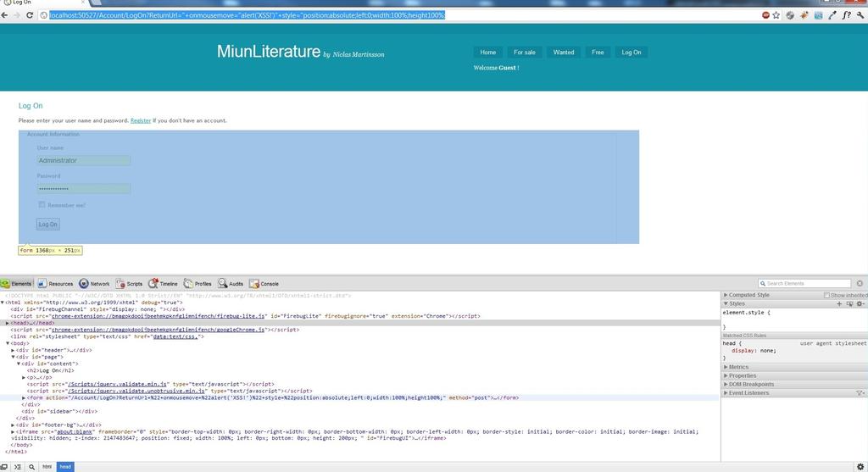Show console drawer in status bar
Screen dimensions: 868x472
pyautogui.click(x=18, y=467)
